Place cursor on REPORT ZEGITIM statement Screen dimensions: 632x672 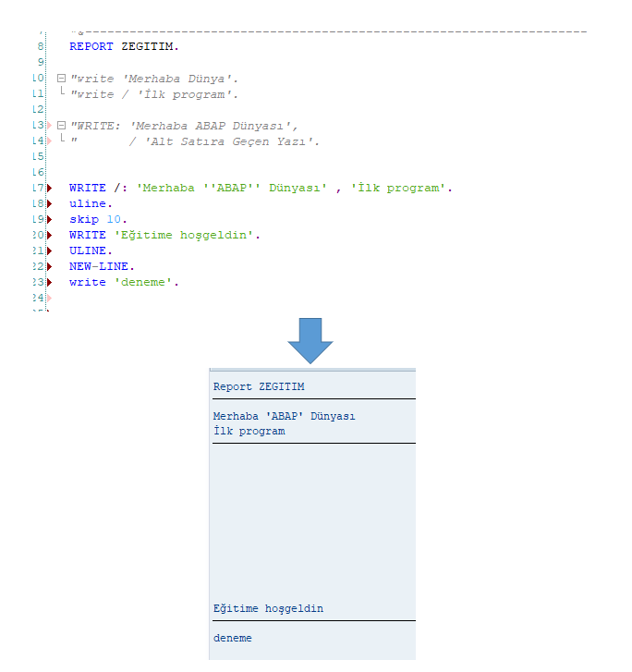pos(124,46)
